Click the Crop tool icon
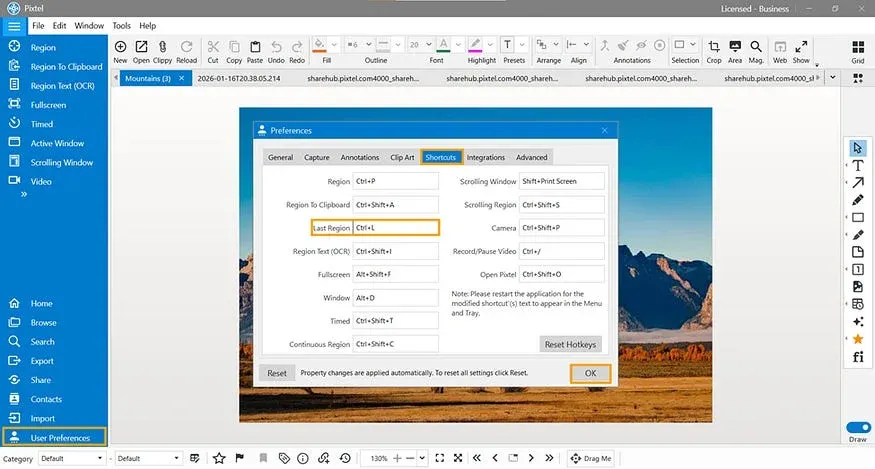The image size is (875, 469). [714, 51]
